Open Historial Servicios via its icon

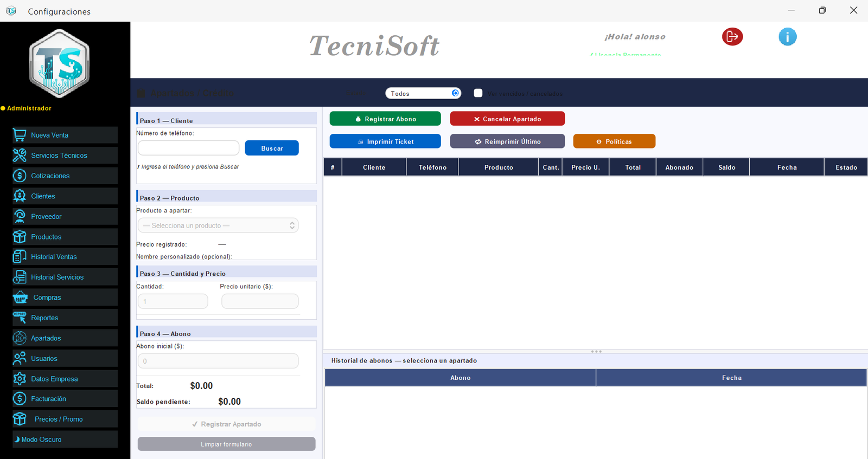point(20,277)
